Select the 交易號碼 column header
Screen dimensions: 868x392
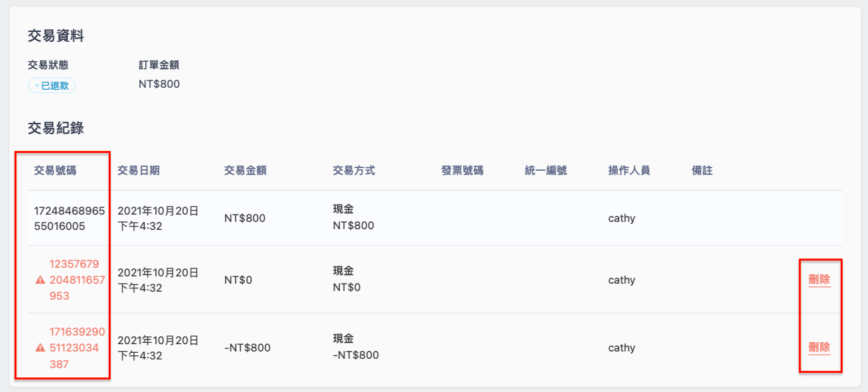point(55,171)
